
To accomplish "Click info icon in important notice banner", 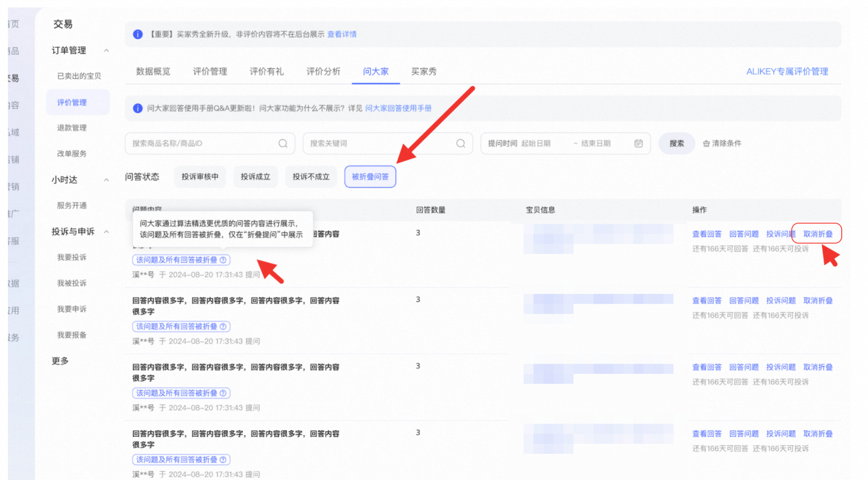I will point(138,34).
